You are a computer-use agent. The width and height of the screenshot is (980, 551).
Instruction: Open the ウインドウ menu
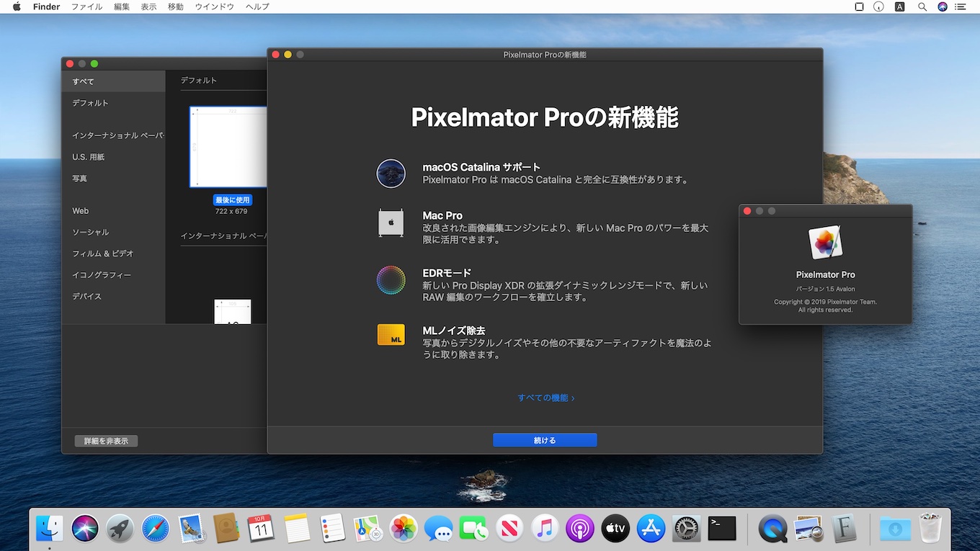click(x=215, y=6)
